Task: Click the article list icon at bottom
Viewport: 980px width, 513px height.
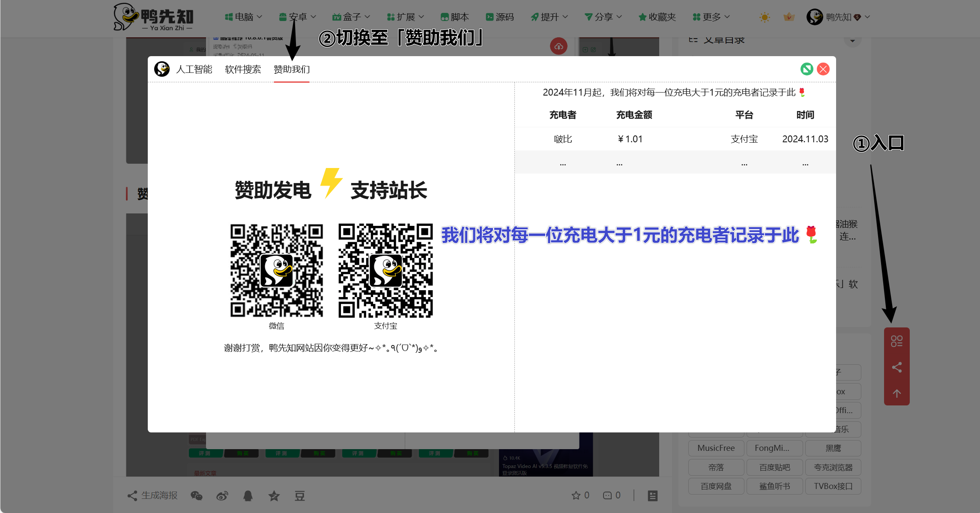Action: [653, 496]
